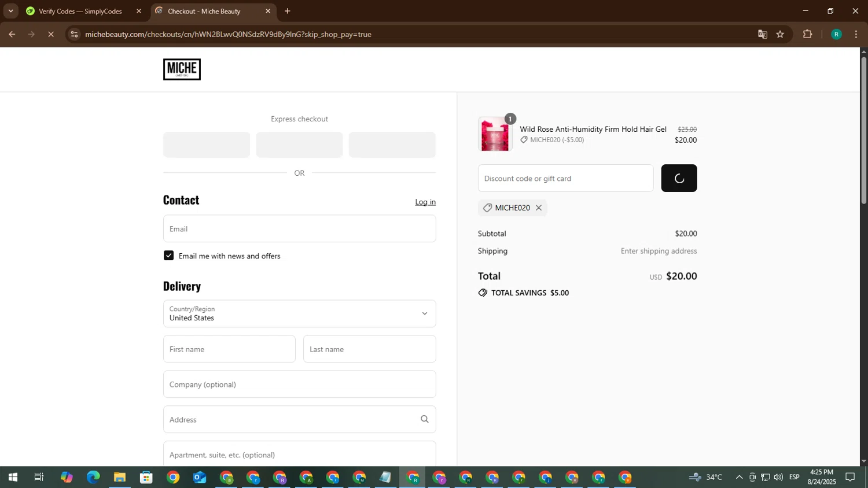The width and height of the screenshot is (868, 488).
Task: Open the Country/Region dropdown
Action: pyautogui.click(x=299, y=313)
